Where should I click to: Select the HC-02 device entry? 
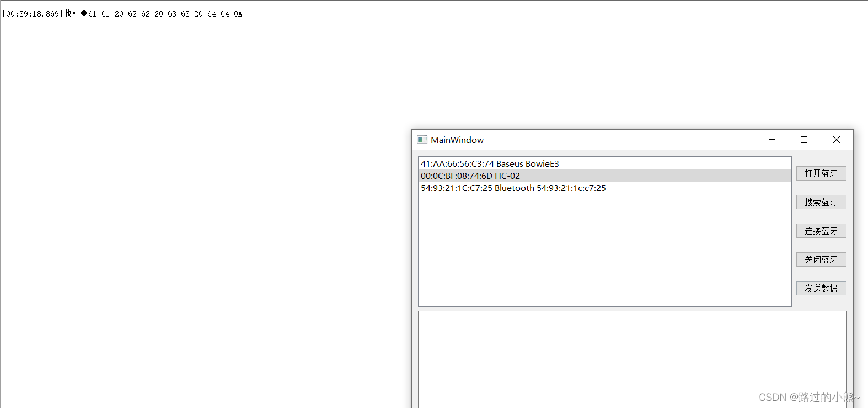pos(605,176)
